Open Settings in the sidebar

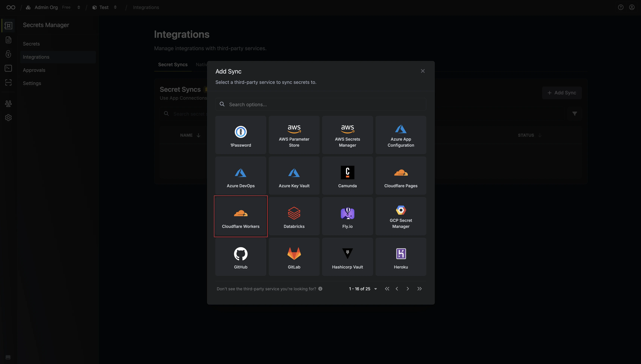pyautogui.click(x=58, y=83)
